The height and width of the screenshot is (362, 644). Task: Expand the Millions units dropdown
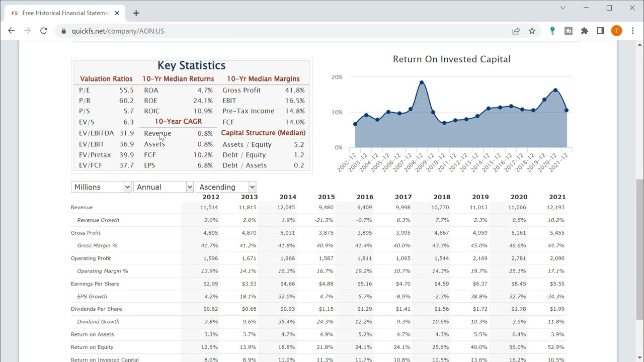(101, 187)
